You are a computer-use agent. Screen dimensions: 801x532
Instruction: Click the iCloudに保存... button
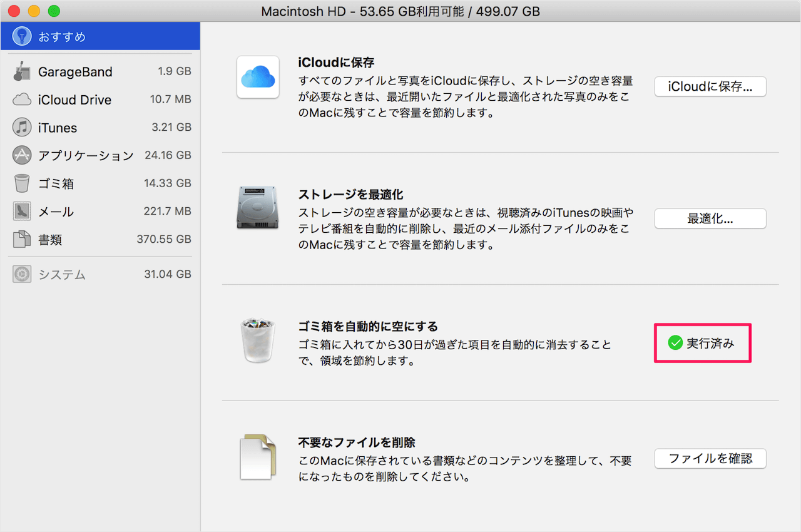710,86
